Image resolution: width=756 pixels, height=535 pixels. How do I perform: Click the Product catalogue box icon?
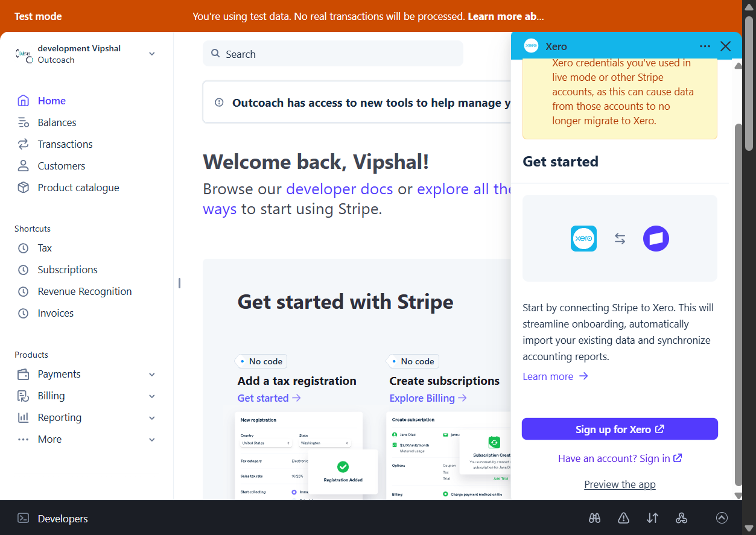(23, 188)
